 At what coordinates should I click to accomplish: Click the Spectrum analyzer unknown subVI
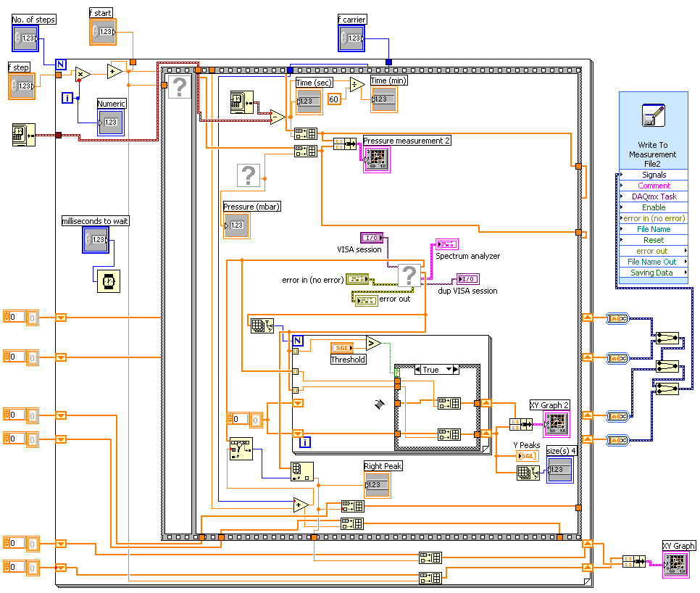tap(409, 275)
